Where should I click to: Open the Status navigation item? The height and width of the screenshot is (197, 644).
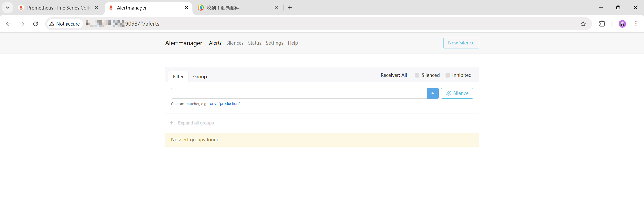[255, 43]
